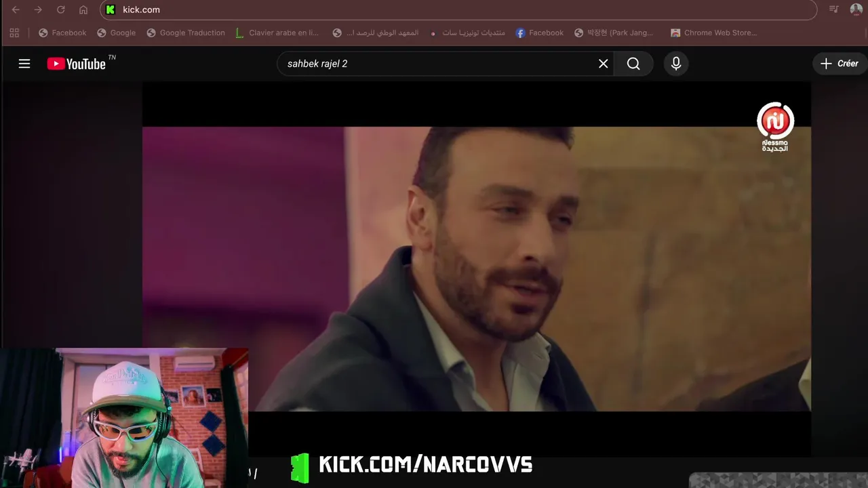868x488 pixels.
Task: Click the streamer webcam overlay
Action: click(124, 418)
